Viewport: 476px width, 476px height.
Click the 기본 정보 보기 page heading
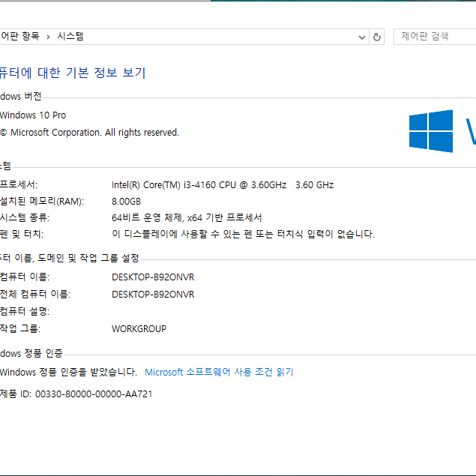pyautogui.click(x=73, y=73)
